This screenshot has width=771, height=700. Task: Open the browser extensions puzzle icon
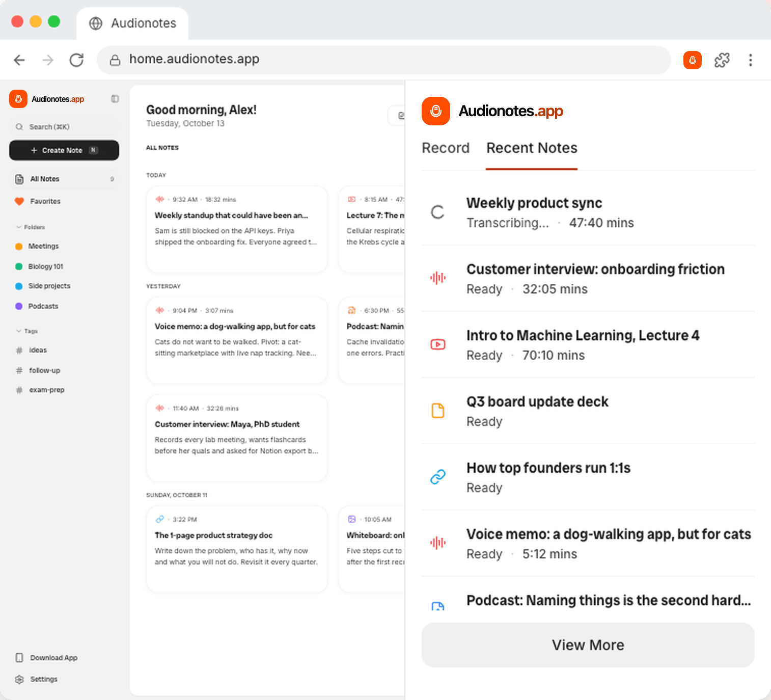pyautogui.click(x=722, y=60)
